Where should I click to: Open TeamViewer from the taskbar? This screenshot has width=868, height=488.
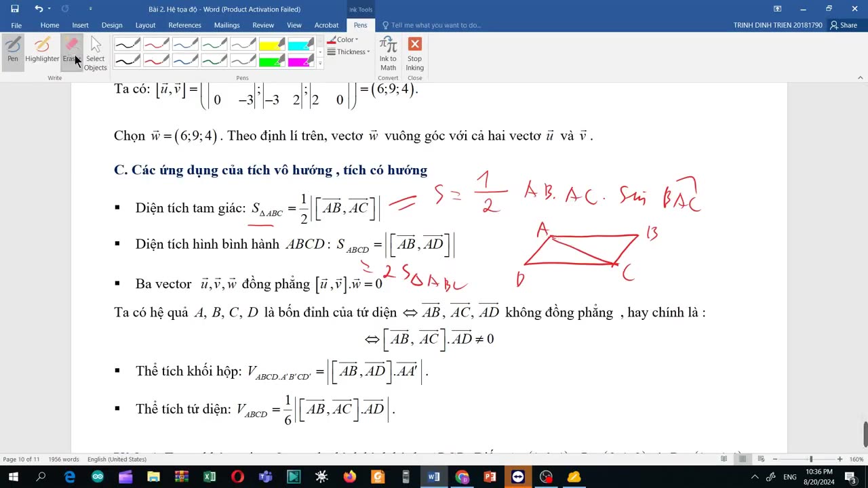click(x=517, y=476)
